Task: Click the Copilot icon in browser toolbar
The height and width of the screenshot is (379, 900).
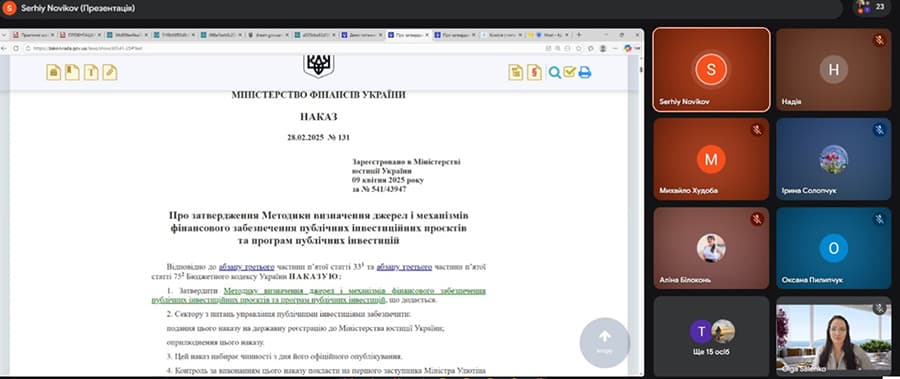Action: pyautogui.click(x=627, y=48)
